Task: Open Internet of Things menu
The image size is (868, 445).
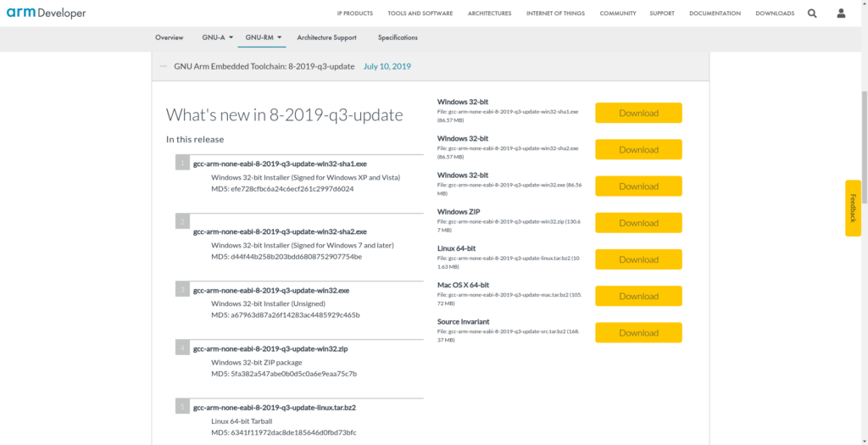Action: coord(555,14)
